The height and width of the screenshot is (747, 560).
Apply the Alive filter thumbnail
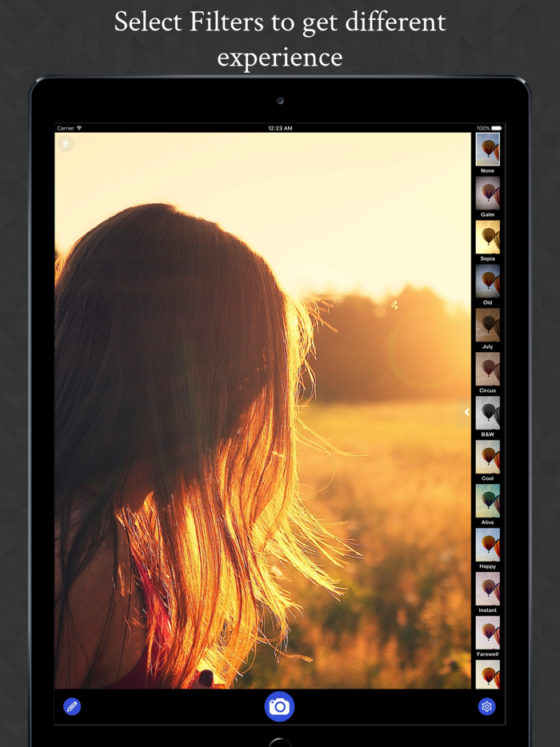click(487, 501)
